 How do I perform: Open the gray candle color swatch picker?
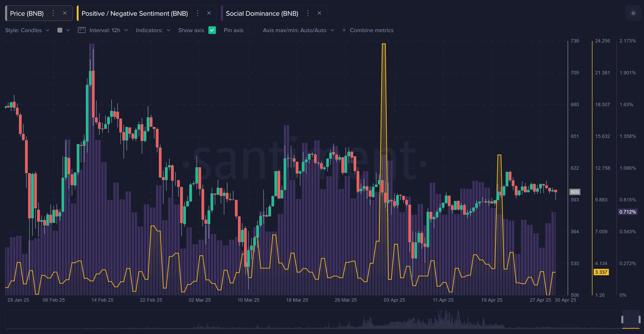tap(60, 30)
